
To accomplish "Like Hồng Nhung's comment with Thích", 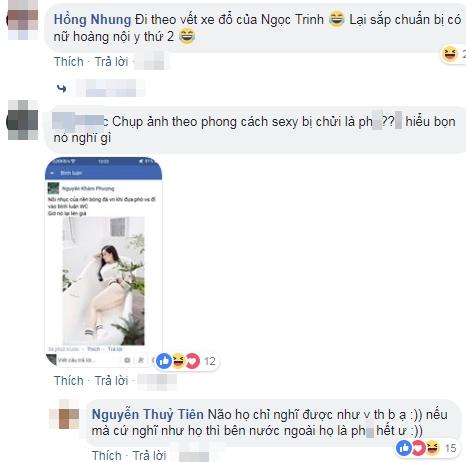I will [x=69, y=62].
